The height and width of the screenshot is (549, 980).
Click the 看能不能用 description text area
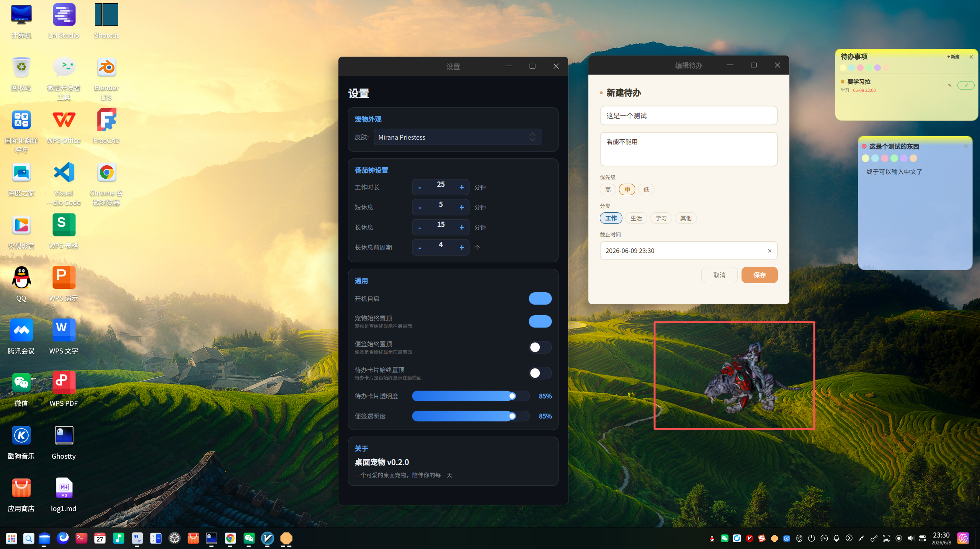tap(689, 149)
